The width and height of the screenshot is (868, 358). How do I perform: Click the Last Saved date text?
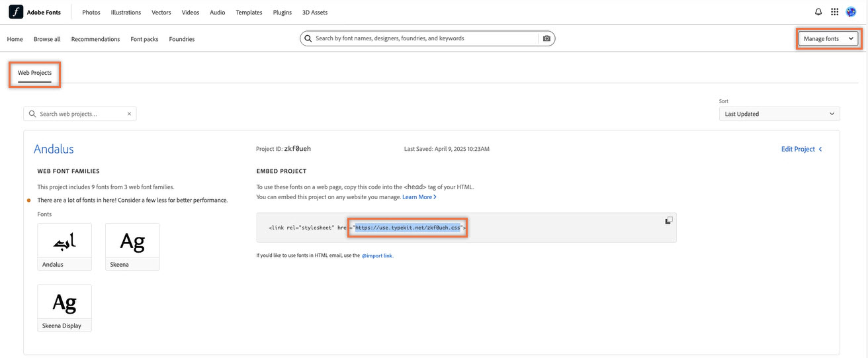[447, 149]
